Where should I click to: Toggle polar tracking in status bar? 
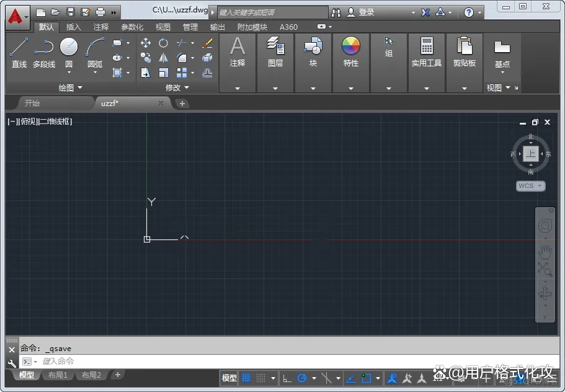(302, 378)
